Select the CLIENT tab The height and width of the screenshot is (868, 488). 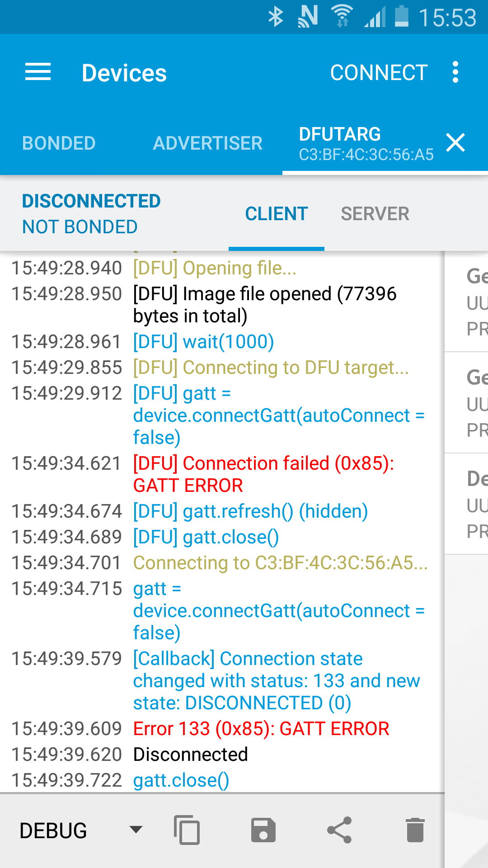point(277,214)
